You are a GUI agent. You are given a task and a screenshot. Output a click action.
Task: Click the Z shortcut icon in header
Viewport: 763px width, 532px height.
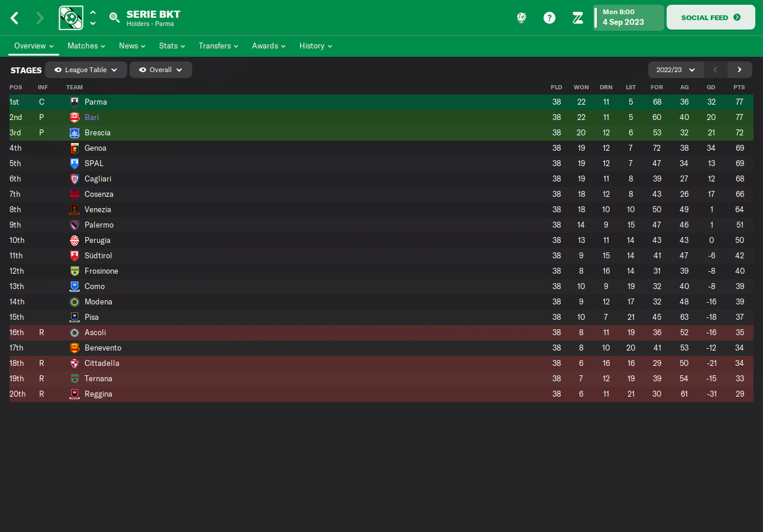point(578,18)
